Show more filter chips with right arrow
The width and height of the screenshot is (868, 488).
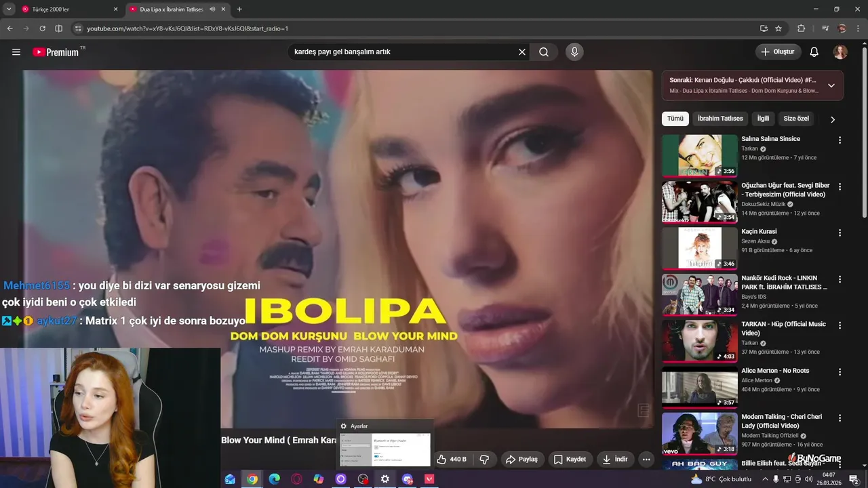point(833,119)
